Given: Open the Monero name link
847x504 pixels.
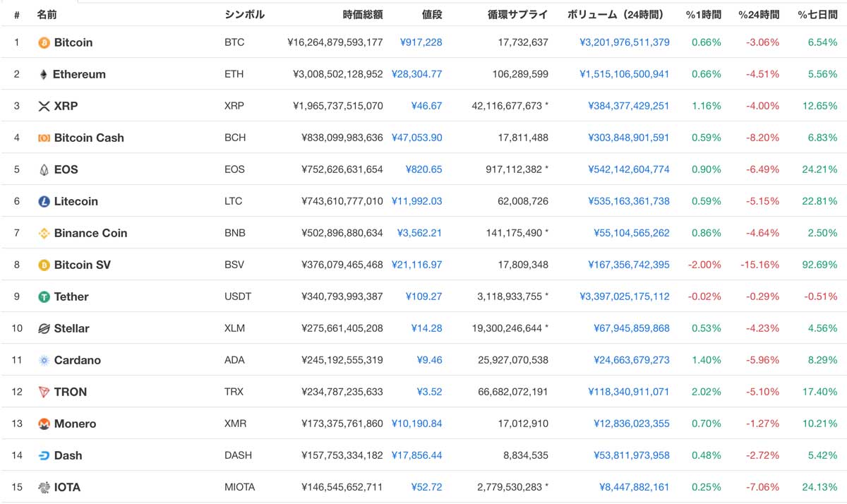Looking at the screenshot, I should click(75, 424).
